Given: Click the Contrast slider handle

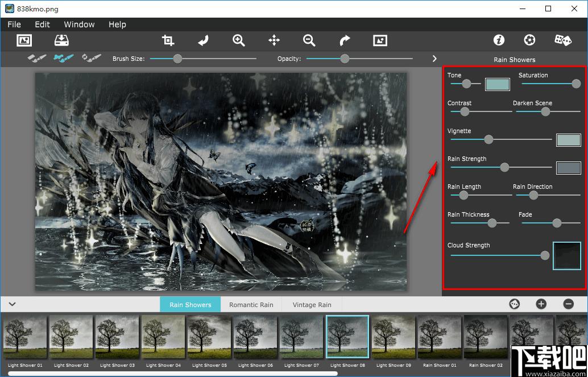Looking at the screenshot, I should [x=465, y=111].
